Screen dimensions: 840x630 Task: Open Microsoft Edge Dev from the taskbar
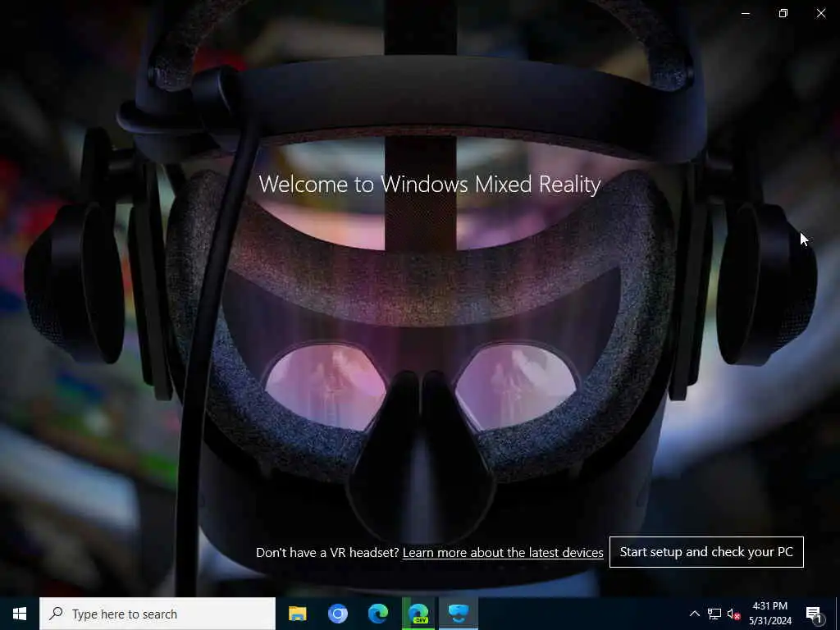(x=418, y=614)
